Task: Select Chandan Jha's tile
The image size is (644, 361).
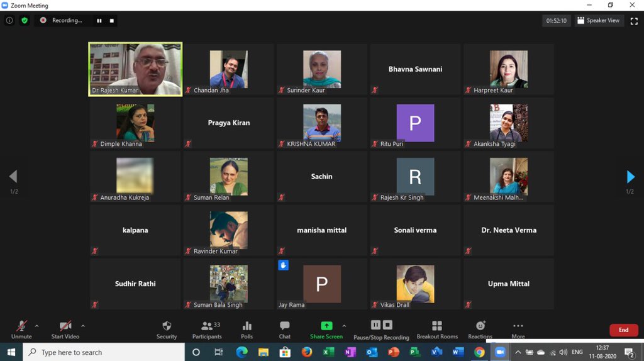Action: coord(228,69)
